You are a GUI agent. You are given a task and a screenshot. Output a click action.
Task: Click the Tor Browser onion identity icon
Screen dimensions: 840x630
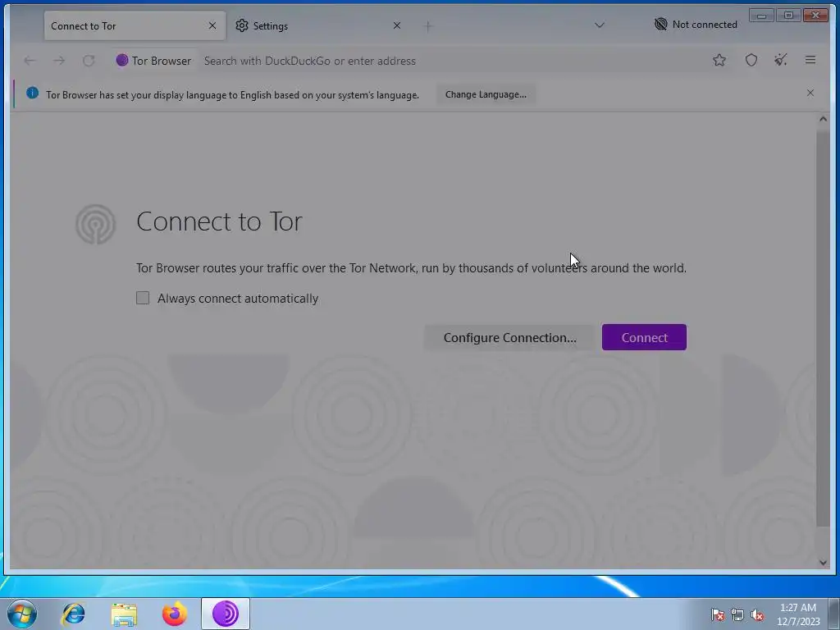pyautogui.click(x=122, y=60)
